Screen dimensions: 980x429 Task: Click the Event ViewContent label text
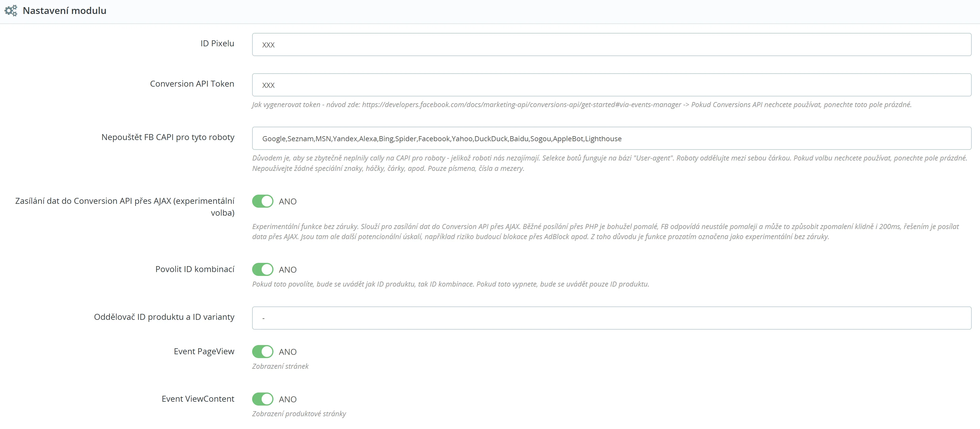click(198, 399)
